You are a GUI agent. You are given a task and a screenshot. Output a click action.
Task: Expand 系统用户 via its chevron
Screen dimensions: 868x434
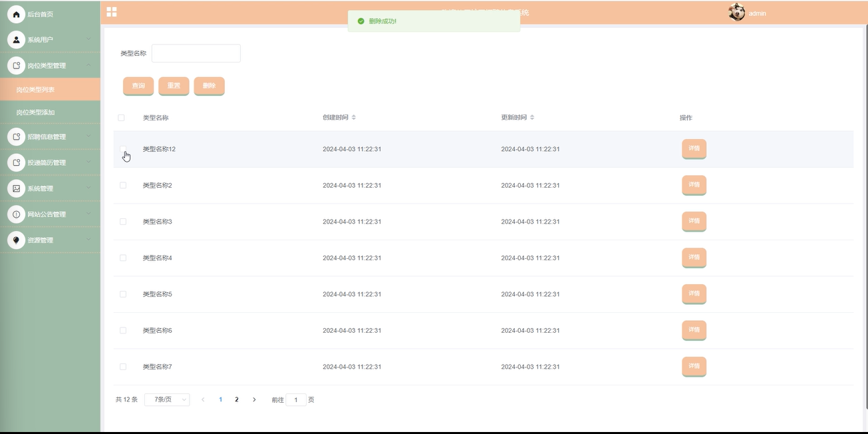point(88,39)
